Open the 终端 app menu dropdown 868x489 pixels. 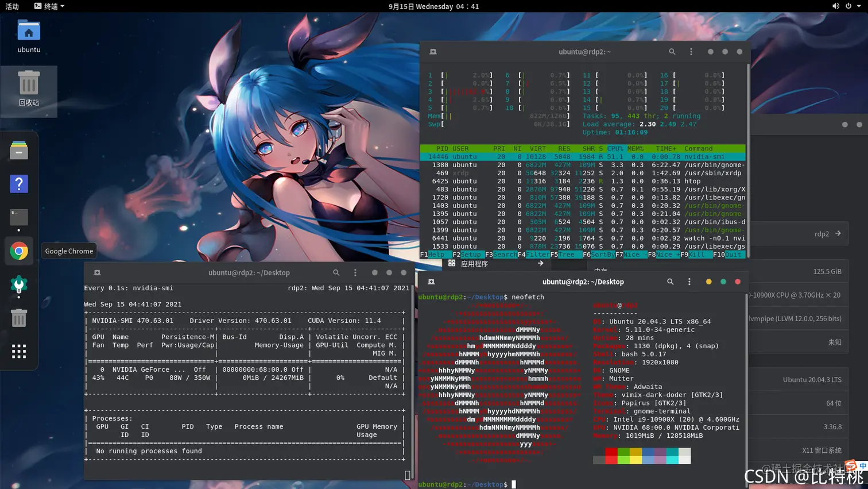[x=49, y=6]
